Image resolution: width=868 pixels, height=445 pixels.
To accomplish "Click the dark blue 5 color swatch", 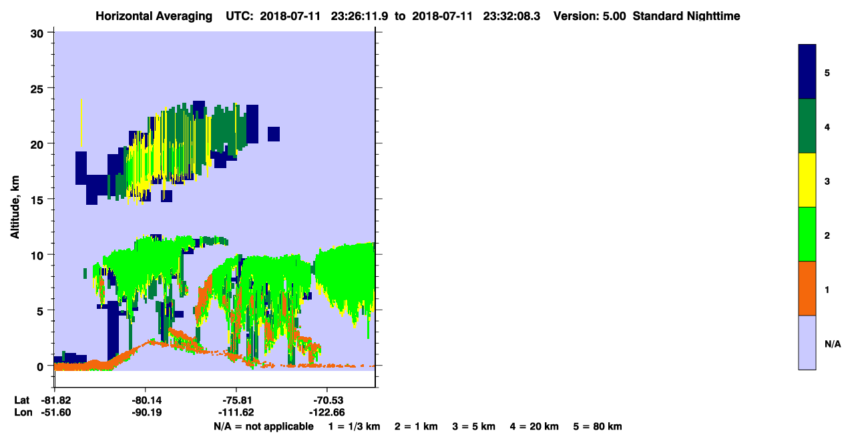I will click(x=807, y=72).
